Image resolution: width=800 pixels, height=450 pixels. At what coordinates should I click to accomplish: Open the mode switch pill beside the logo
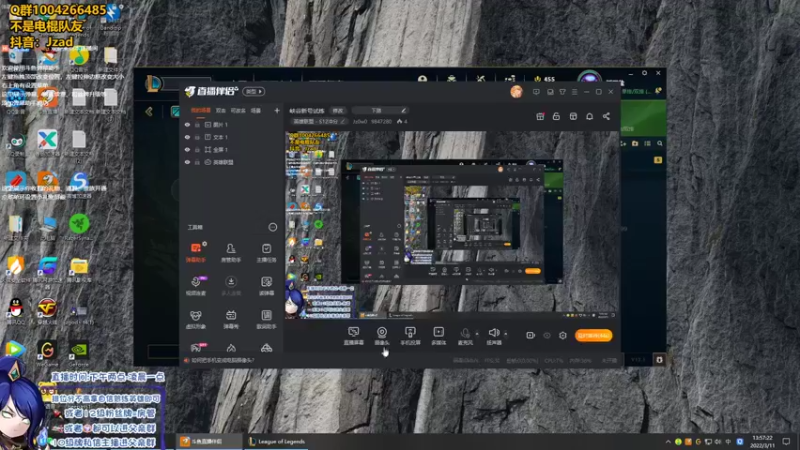pyautogui.click(x=253, y=91)
